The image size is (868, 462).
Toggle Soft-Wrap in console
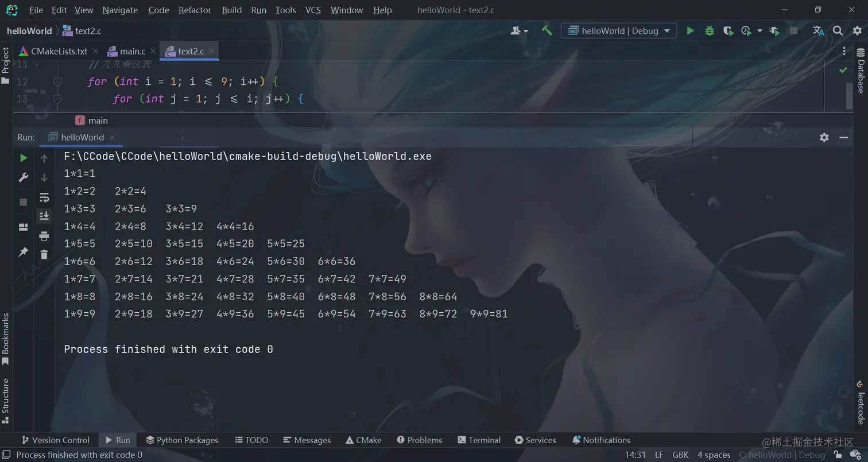44,197
